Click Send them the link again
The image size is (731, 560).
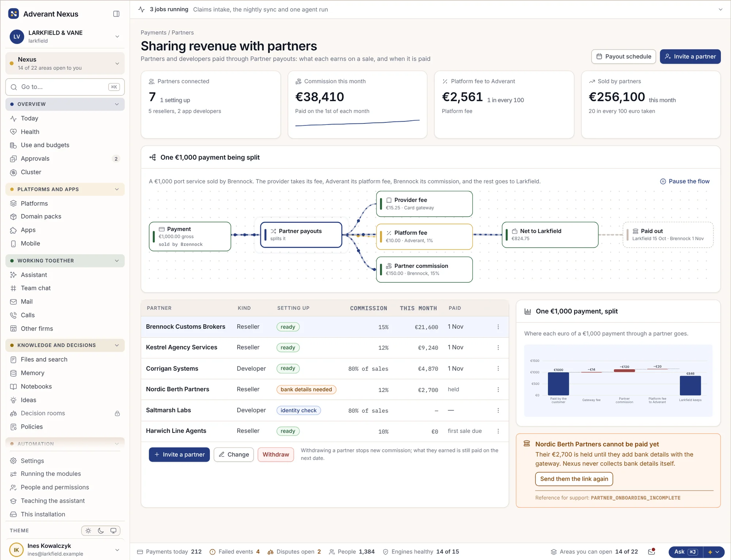pyautogui.click(x=574, y=479)
